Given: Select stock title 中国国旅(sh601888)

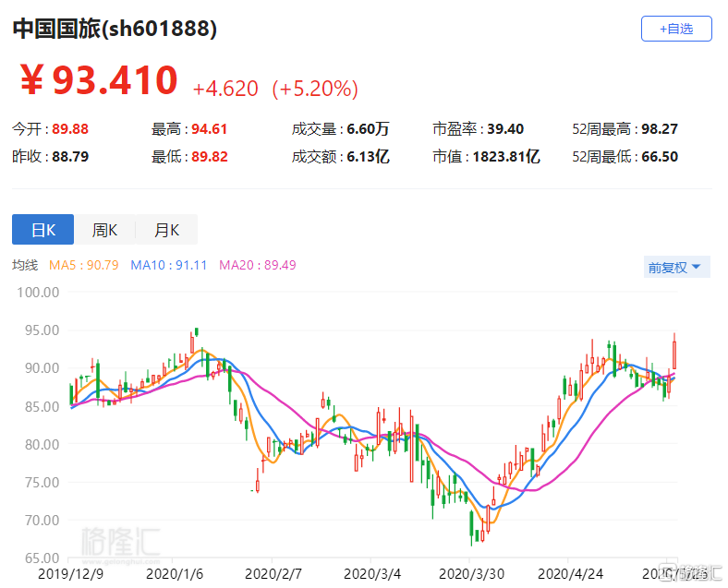Looking at the screenshot, I should point(115,29).
